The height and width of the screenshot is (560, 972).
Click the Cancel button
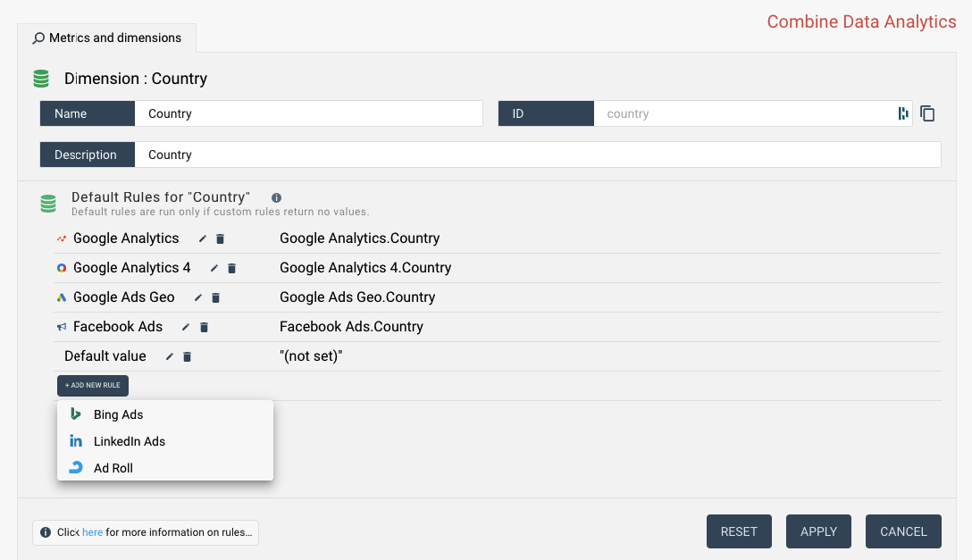(x=903, y=531)
